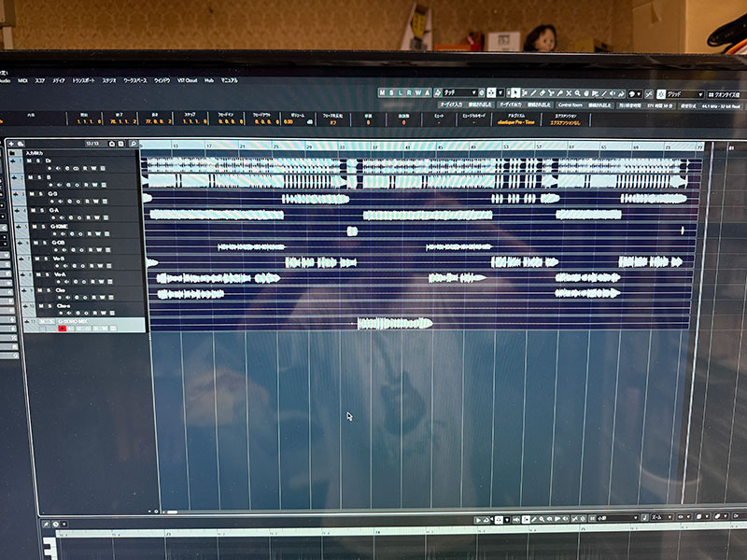
Task: Open track presets icon beside Add Track
Action: (x=21, y=144)
